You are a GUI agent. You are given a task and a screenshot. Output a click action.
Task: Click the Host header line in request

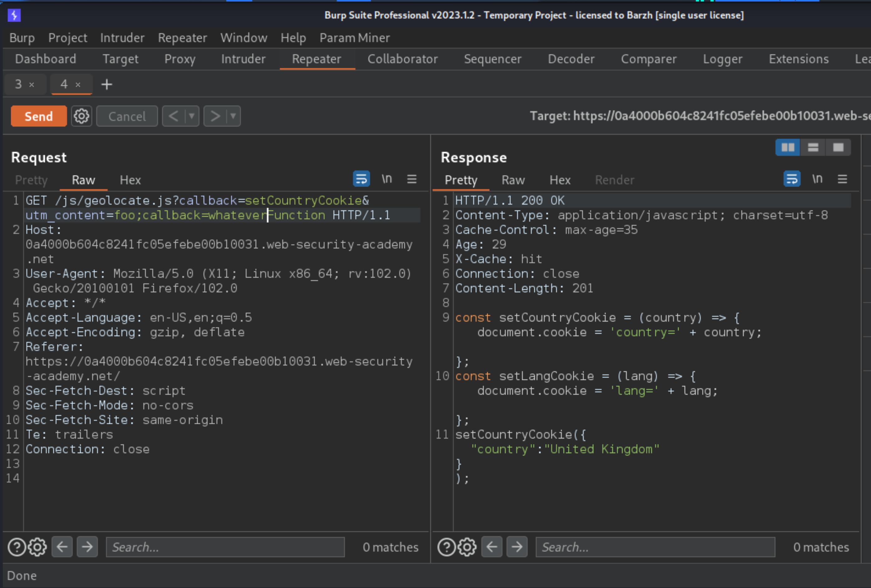[x=219, y=244]
